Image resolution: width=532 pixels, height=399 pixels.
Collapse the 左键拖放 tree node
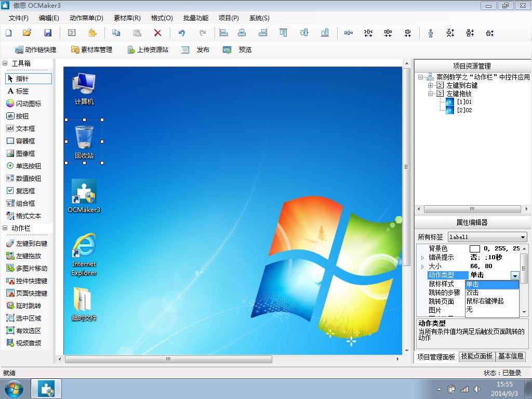[x=430, y=94]
